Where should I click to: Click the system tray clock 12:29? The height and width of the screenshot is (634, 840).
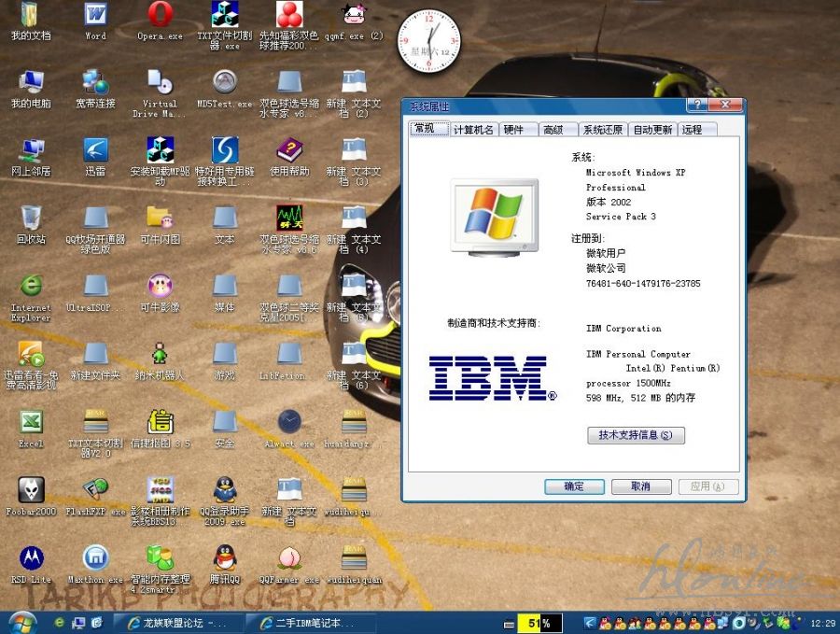[823, 624]
